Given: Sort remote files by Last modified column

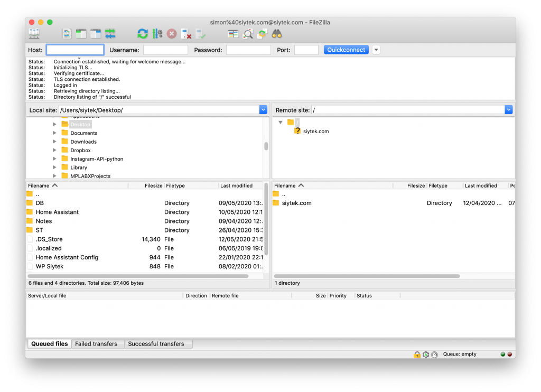Looking at the screenshot, I should pyautogui.click(x=485, y=185).
